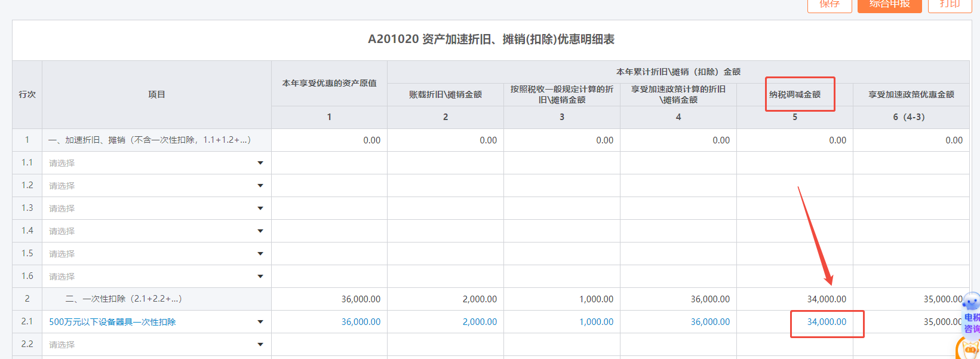Image resolution: width=980 pixels, height=359 pixels.
Task: Expand the row 1.4 item selector
Action: (x=260, y=231)
